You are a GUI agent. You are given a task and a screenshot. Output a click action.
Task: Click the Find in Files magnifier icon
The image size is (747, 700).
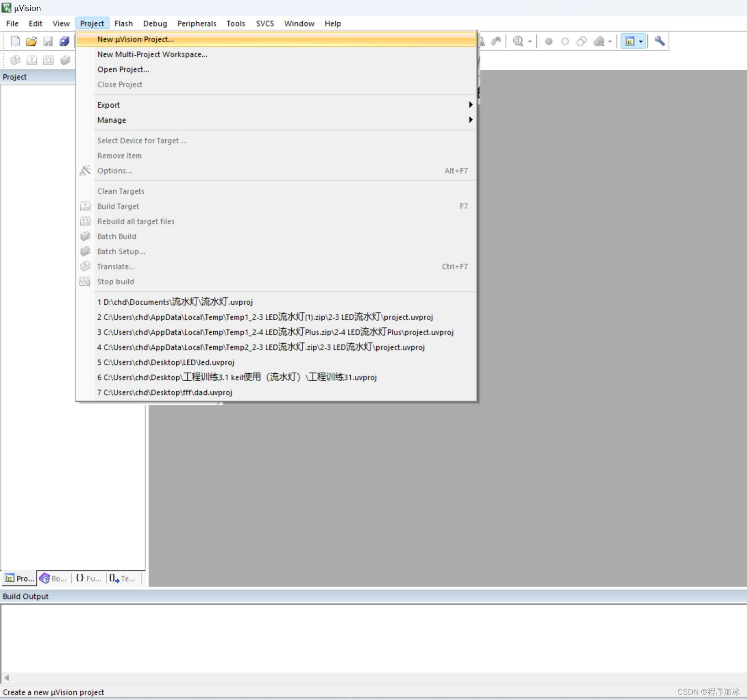pos(518,42)
